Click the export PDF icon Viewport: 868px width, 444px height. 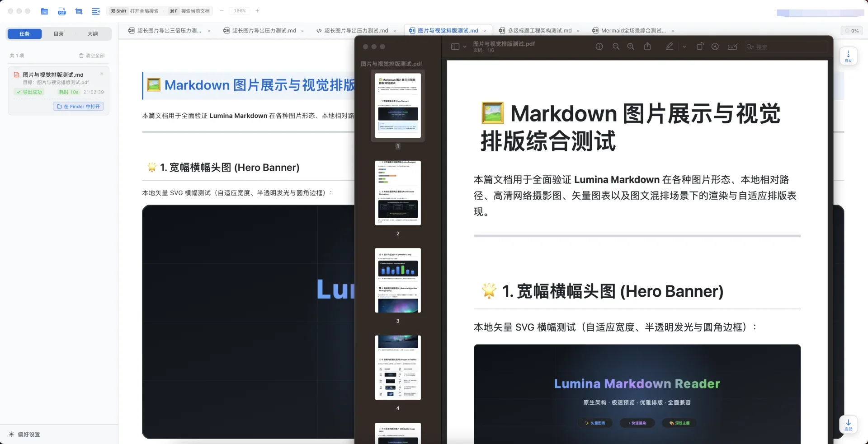coord(62,11)
